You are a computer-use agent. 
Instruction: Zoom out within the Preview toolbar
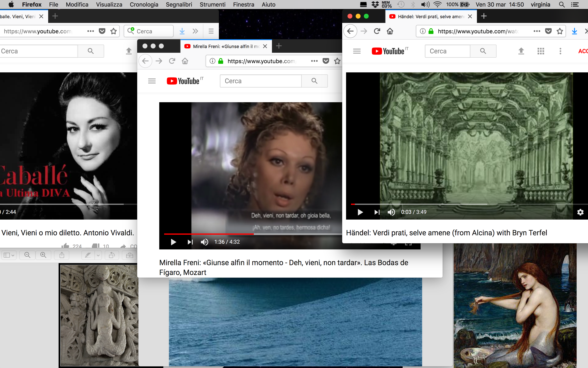[27, 255]
